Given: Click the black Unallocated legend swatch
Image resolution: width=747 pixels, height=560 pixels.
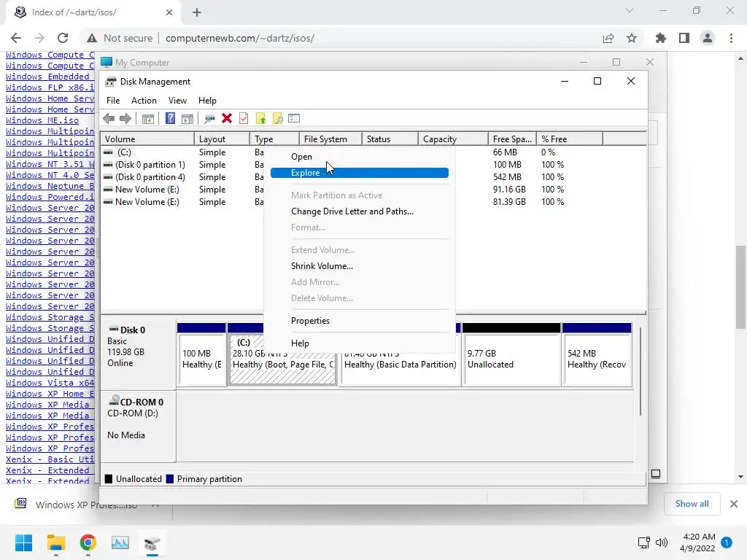Looking at the screenshot, I should pos(109,479).
